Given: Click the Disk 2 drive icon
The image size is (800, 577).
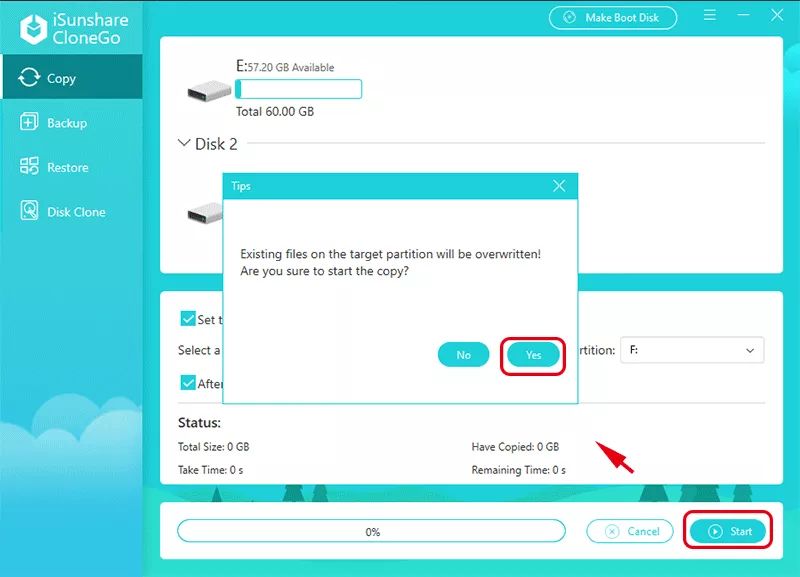Looking at the screenshot, I should click(207, 213).
